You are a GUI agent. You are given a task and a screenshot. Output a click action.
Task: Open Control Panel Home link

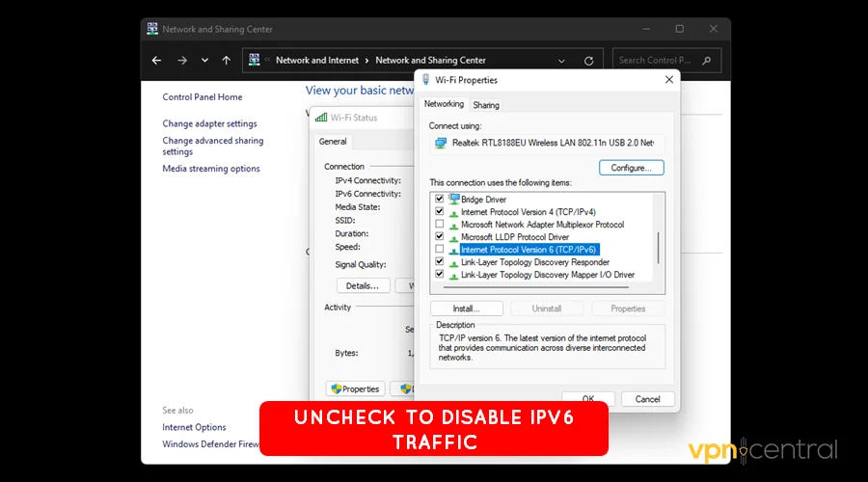click(203, 96)
